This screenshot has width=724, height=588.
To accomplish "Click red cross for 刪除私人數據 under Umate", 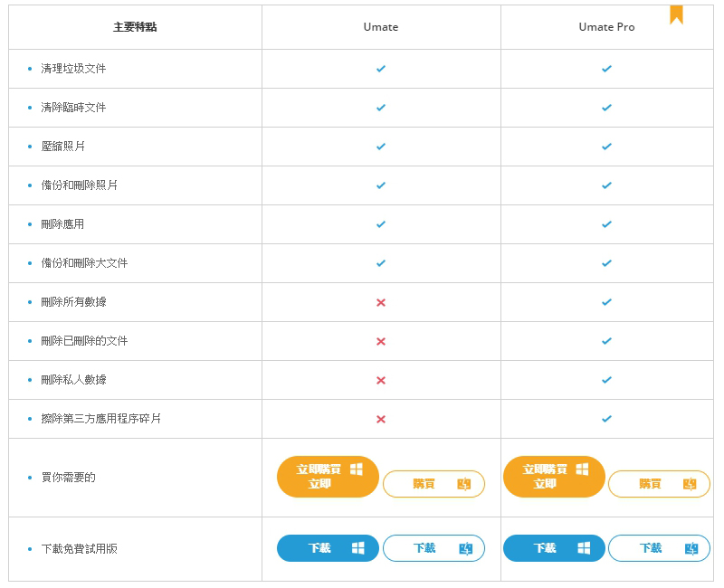I will tap(381, 380).
